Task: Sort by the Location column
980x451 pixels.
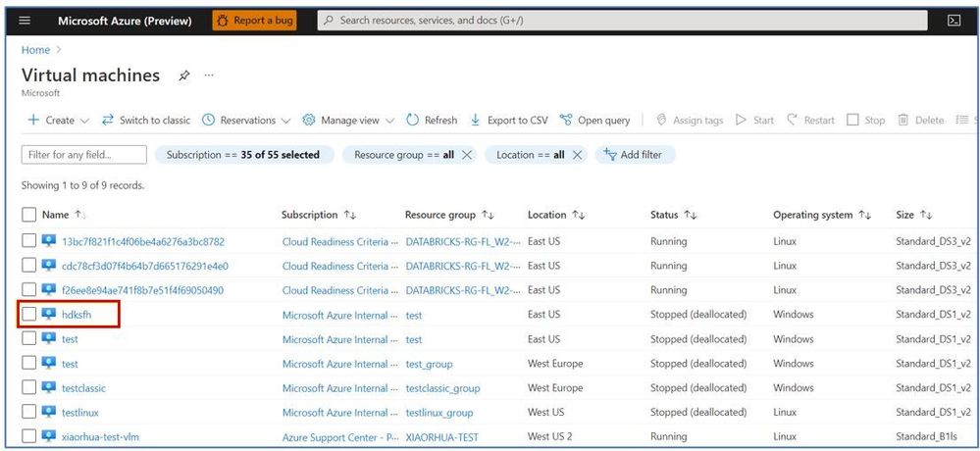Action: tap(556, 215)
